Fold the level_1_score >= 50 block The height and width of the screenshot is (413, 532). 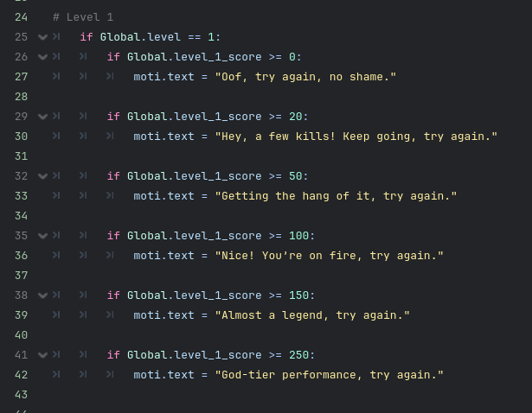[x=42, y=176]
